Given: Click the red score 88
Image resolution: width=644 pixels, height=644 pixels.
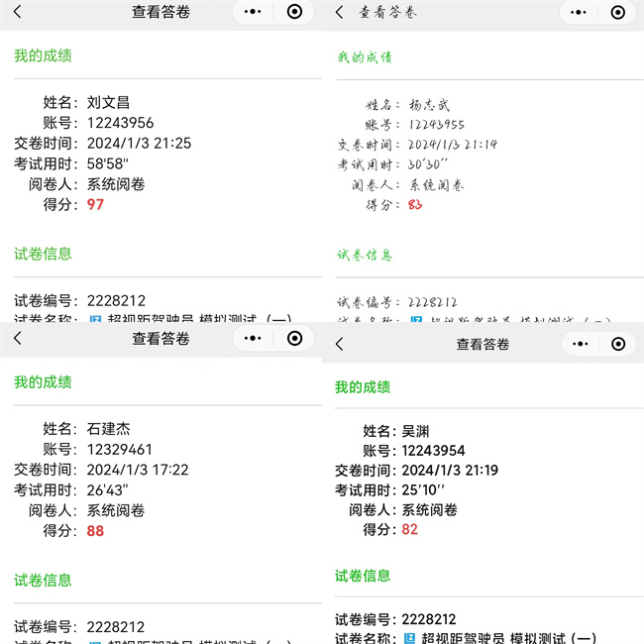Looking at the screenshot, I should 95,531.
